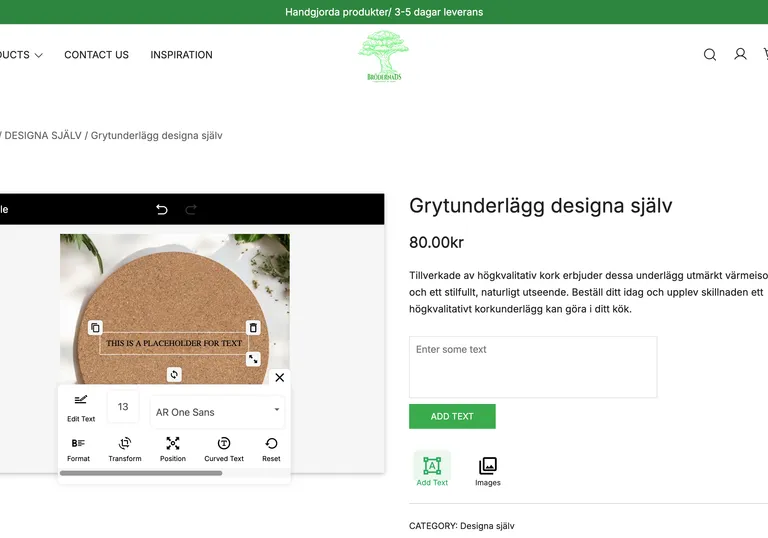Viewport: 768px width, 538px height.
Task: Select the Add Text tab icon
Action: coord(432,469)
